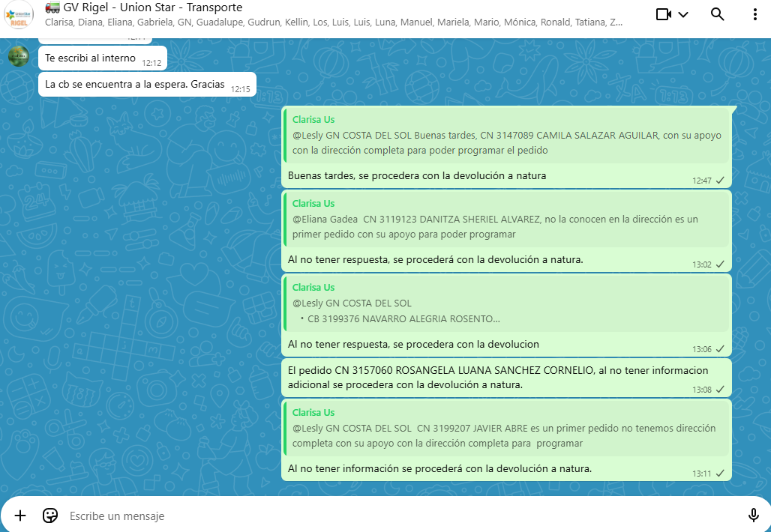This screenshot has width=771, height=532.
Task: Click 'La cb se encuentra a la espera' message
Action: pos(135,85)
